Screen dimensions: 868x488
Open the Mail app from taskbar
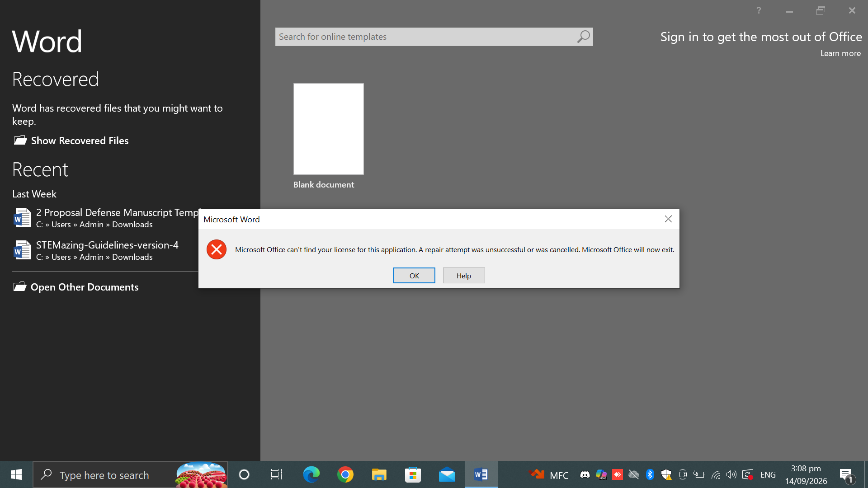447,474
